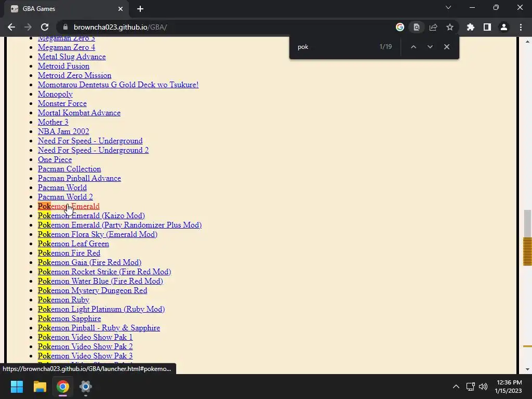Share this page via the share icon
Screen dimensions: 532x399
point(433,27)
